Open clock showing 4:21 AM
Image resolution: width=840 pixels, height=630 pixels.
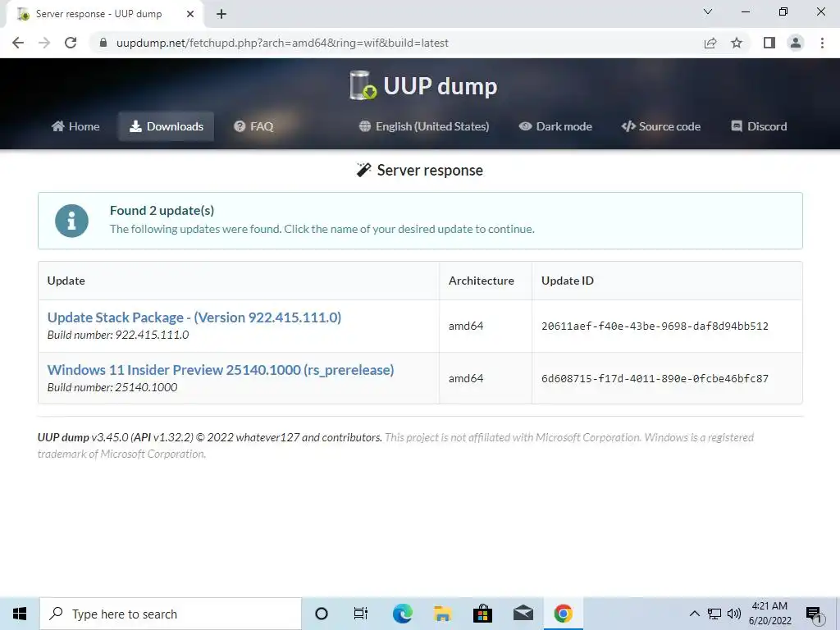(769, 614)
